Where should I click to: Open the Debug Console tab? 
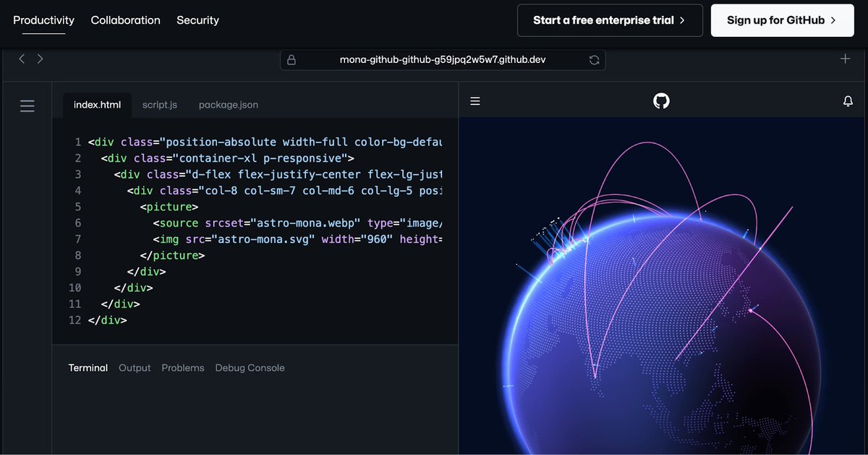(250, 367)
